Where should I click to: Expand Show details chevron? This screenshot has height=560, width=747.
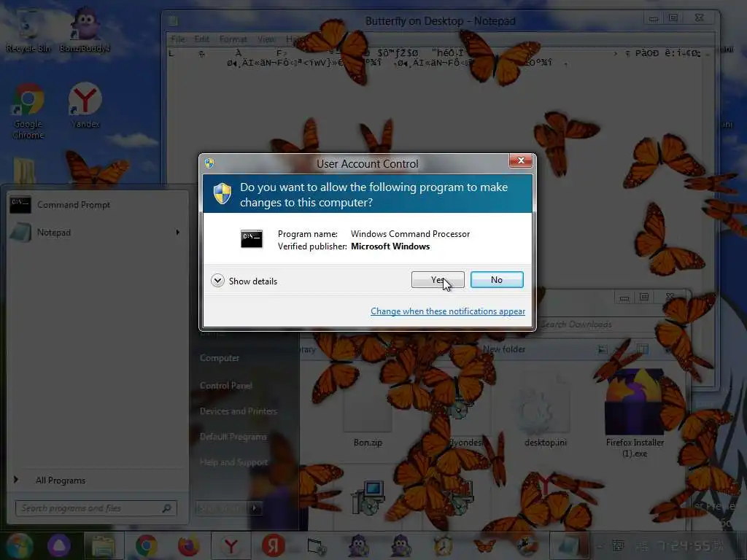[217, 281]
